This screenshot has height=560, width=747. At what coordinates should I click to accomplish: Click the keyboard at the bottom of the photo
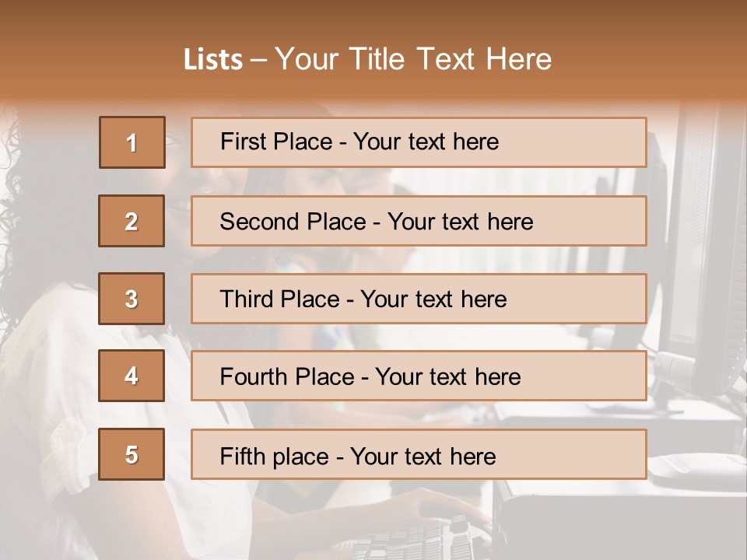coord(420,537)
